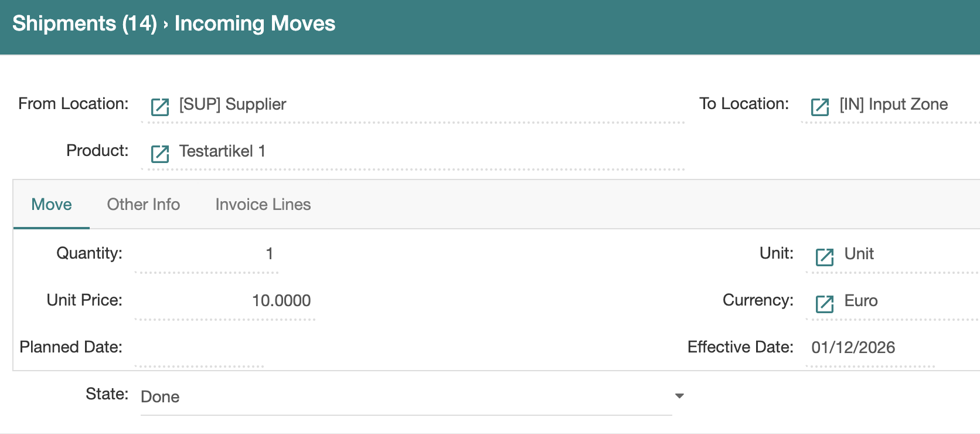The width and height of the screenshot is (980, 434).
Task: Focus the Unit Price field
Action: tap(225, 301)
